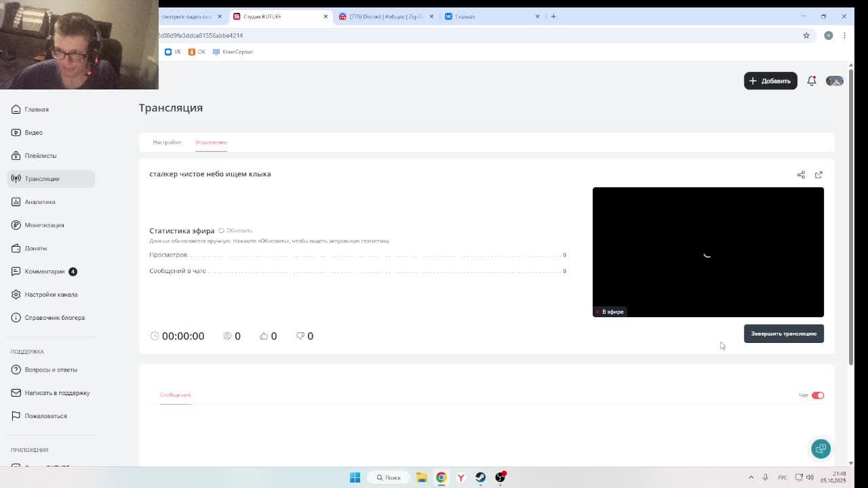868x488 pixels.
Task: Select the Сообщения tab
Action: point(175,394)
